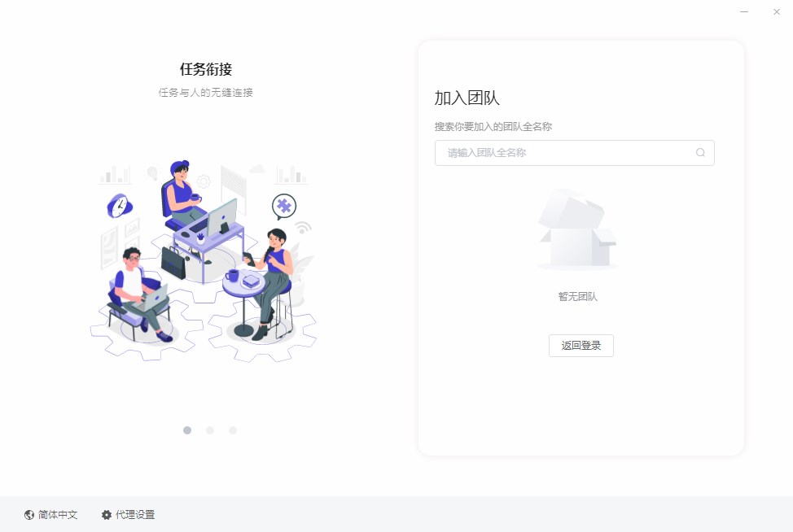
Task: Switch to the third carousel slide dot
Action: click(x=233, y=430)
